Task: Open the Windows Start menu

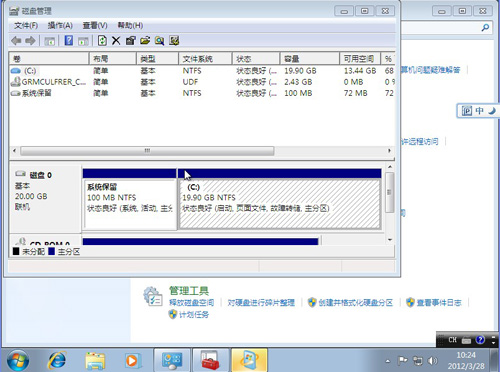Action: tap(18, 360)
